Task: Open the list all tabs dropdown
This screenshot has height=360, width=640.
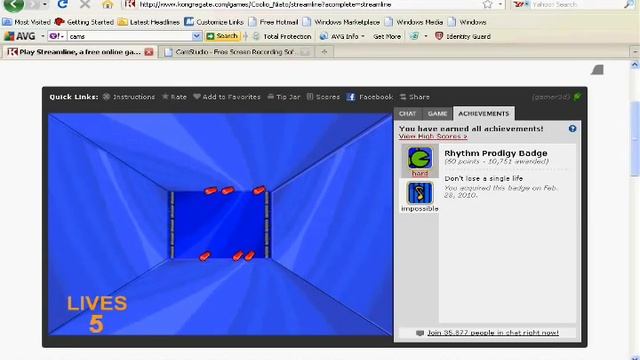Action: pyautogui.click(x=635, y=52)
